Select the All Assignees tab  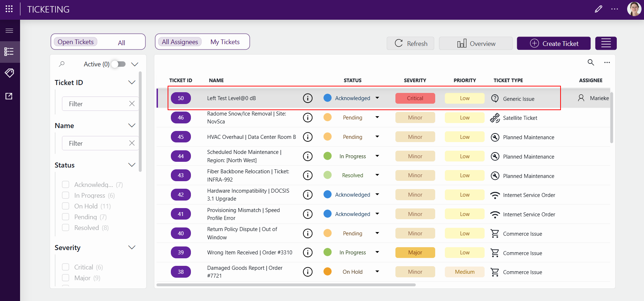(180, 42)
